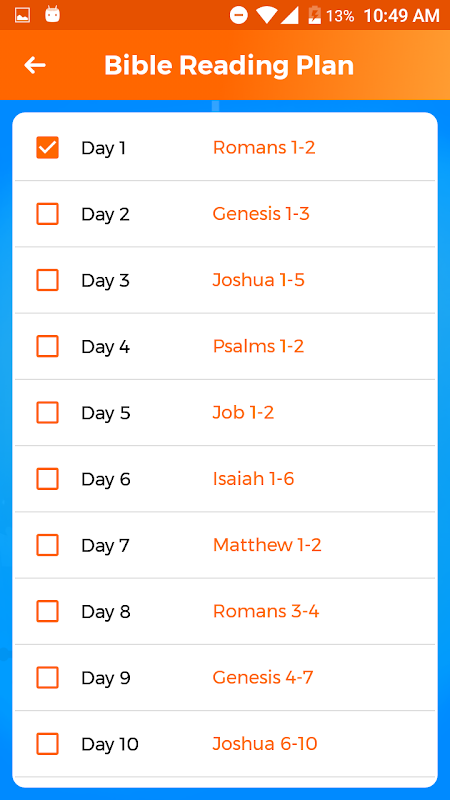The width and height of the screenshot is (450, 800).
Task: Open the Joshua 6-10 reading
Action: click(x=265, y=744)
